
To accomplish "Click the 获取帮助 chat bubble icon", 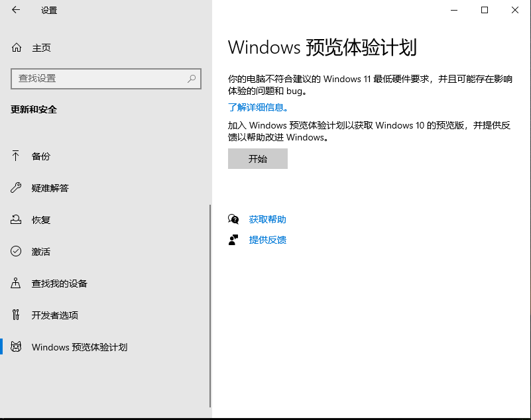I will click(233, 219).
